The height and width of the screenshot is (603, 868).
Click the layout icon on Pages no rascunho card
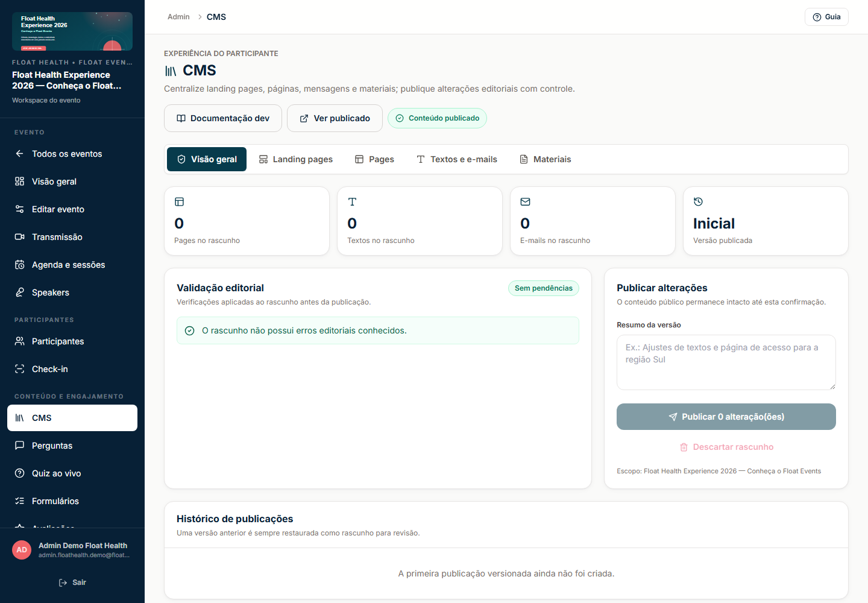click(179, 202)
